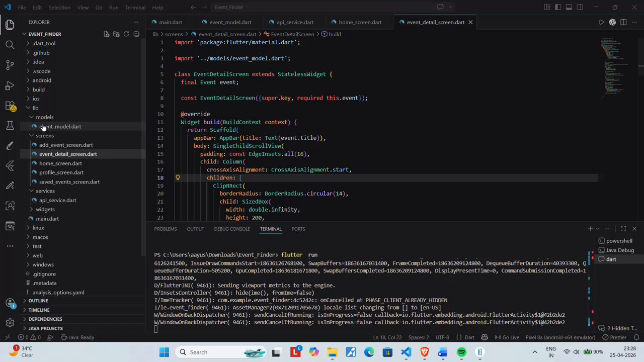The height and width of the screenshot is (362, 644).
Task: Maximize the terminal panel size
Action: 623,229
